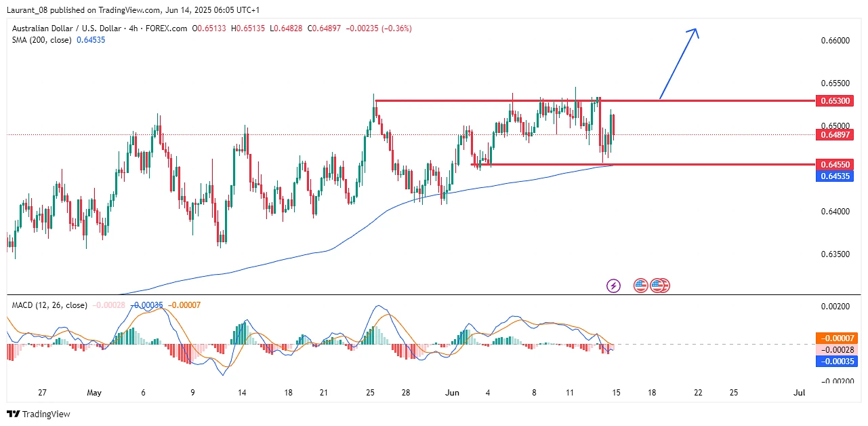Click the MACD (12, 26, close) legend
The image size is (868, 426).
point(49,305)
